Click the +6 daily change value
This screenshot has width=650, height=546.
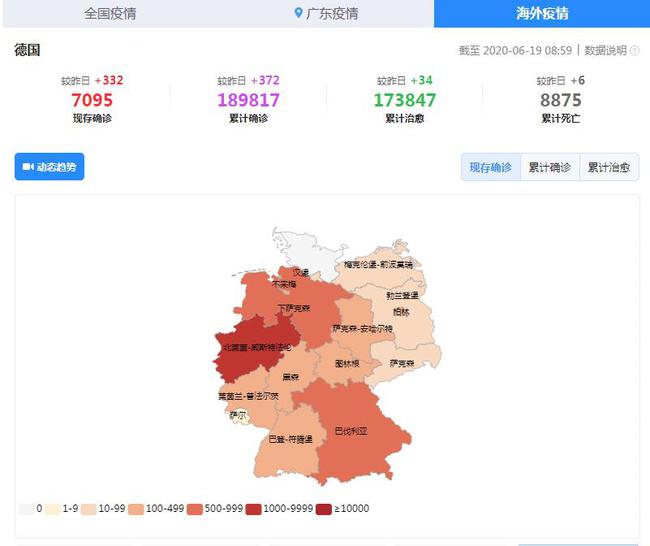[578, 80]
